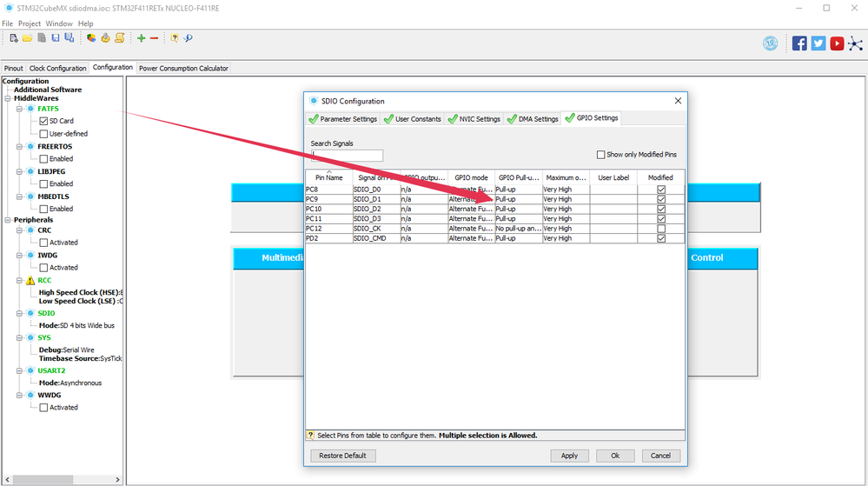Switch to the DMA Settings tab

click(x=533, y=118)
